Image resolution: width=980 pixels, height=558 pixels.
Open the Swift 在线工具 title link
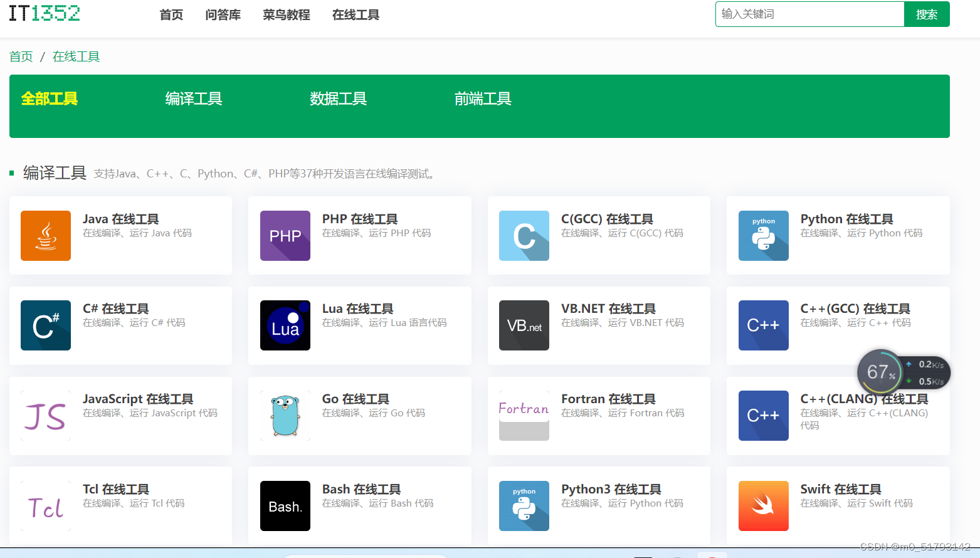(x=841, y=489)
